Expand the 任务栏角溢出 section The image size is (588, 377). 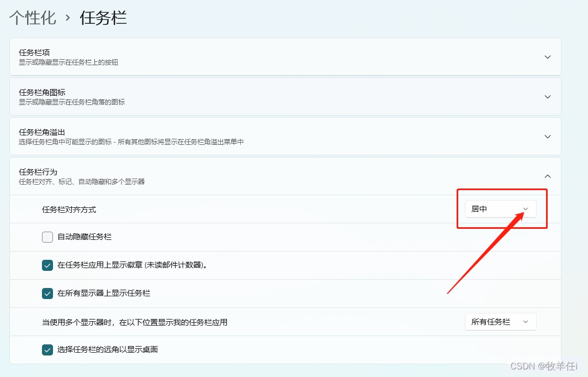click(x=285, y=137)
